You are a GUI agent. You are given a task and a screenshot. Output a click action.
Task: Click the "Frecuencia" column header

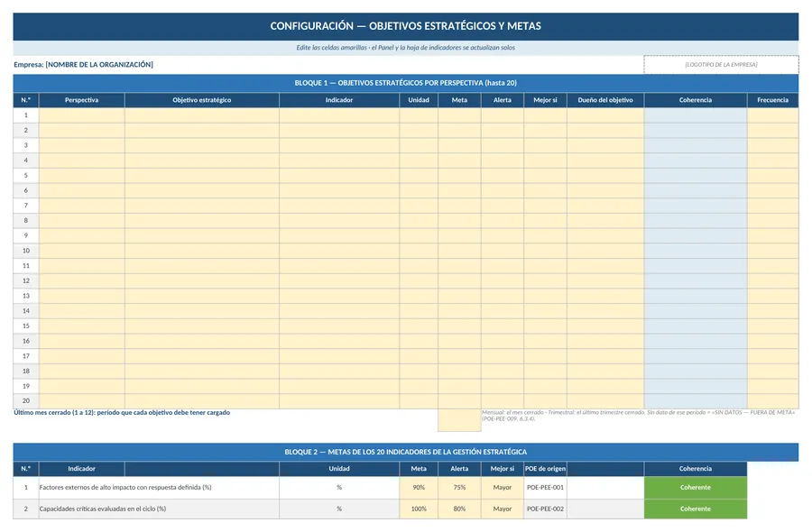tap(772, 100)
